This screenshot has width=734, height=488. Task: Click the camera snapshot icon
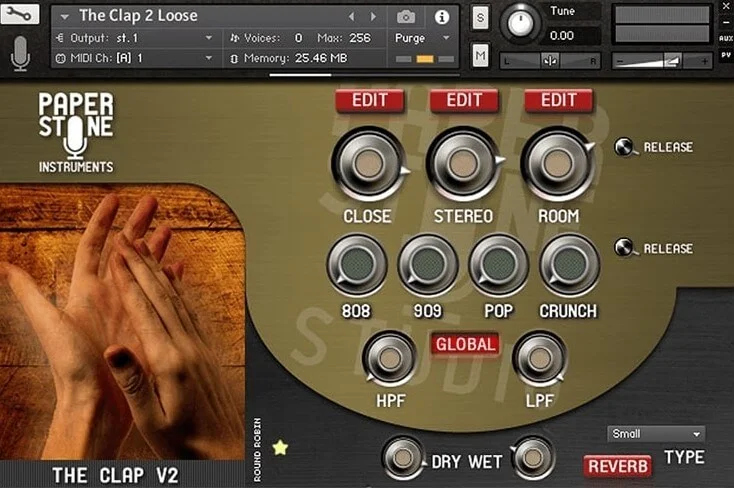[406, 17]
